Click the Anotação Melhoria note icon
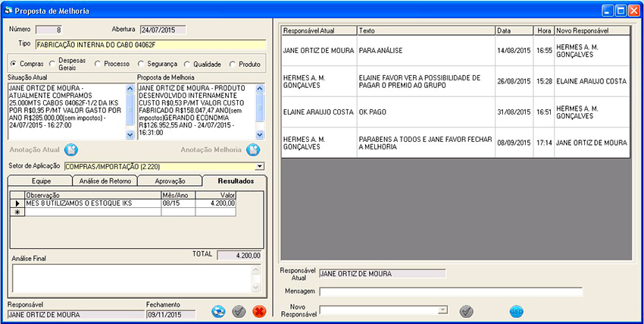Viewport: 644px width, 324px height. (253, 150)
